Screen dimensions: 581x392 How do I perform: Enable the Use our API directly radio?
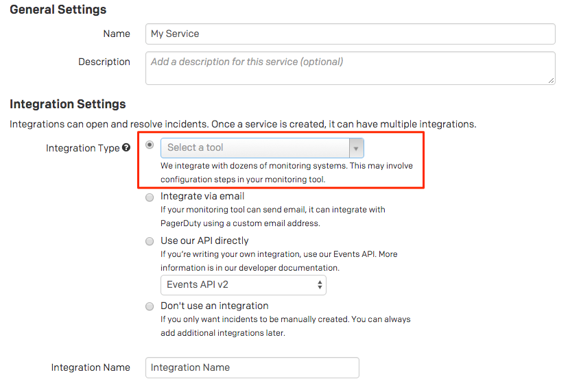tap(150, 241)
